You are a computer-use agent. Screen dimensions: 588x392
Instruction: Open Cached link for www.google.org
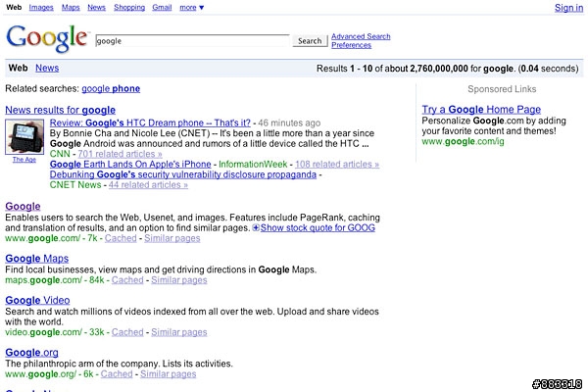(117, 374)
